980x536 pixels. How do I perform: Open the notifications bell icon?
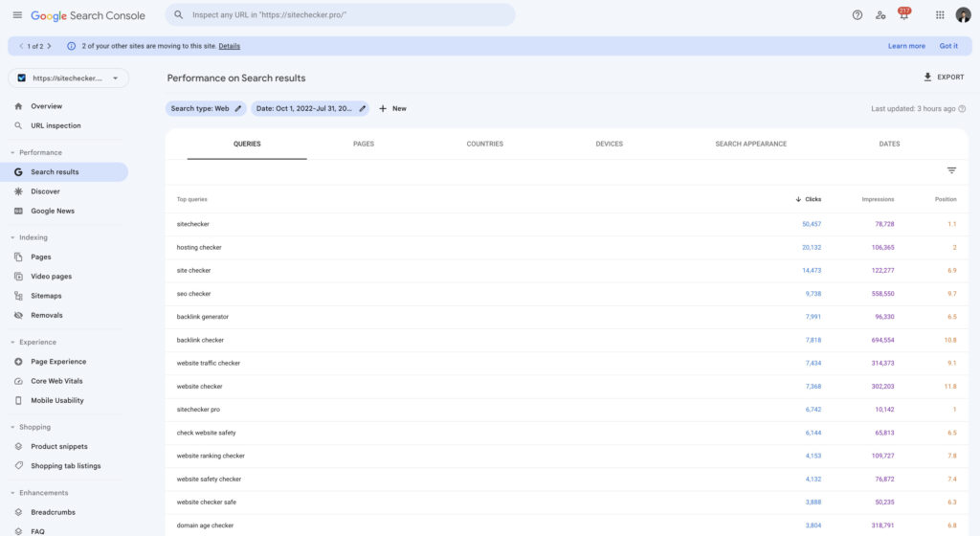click(x=903, y=14)
